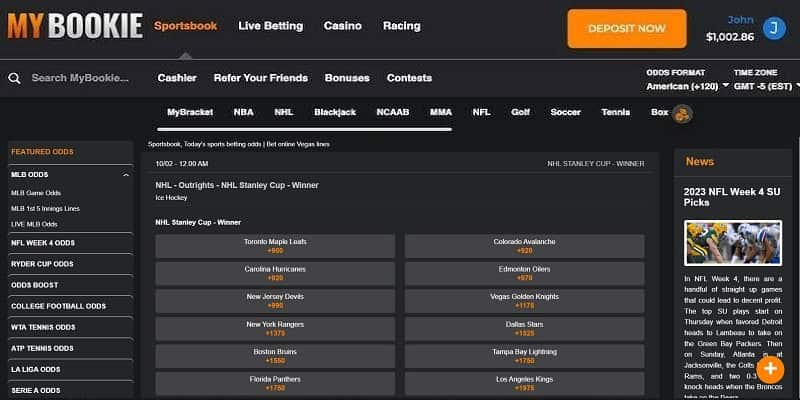Click the News panel heading
Image resolution: width=800 pixels, height=400 pixels.
[699, 162]
